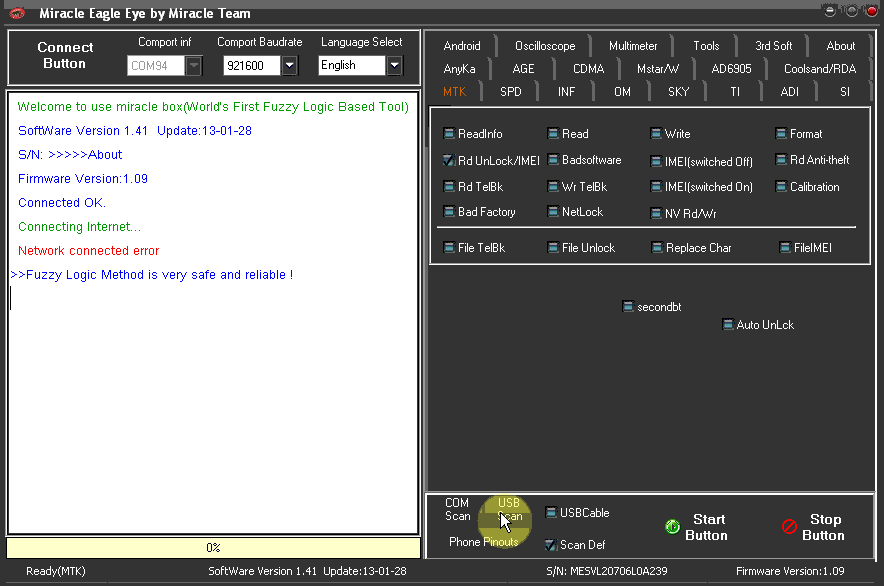The height and width of the screenshot is (586, 884).
Task: Expand the Comport inf dropdown arrow
Action: [x=193, y=65]
